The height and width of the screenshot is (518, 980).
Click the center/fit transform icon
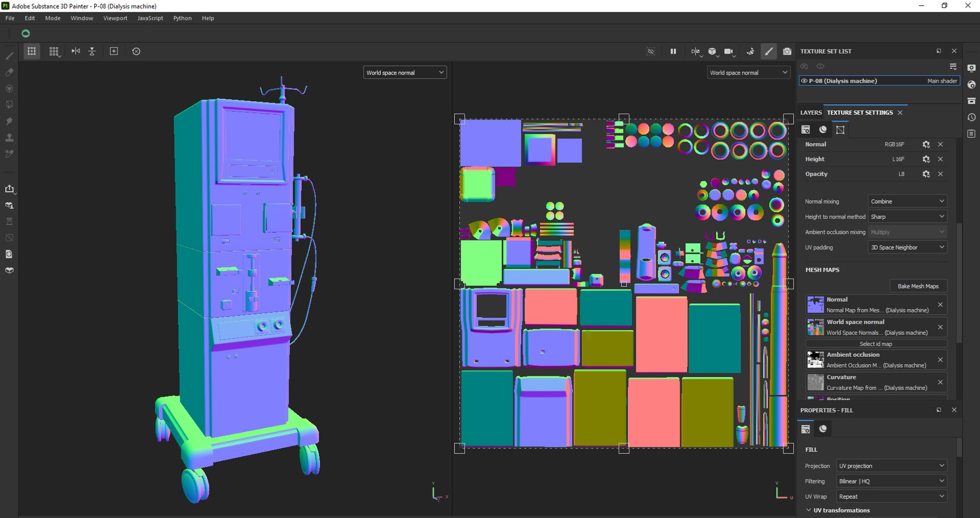(x=114, y=51)
